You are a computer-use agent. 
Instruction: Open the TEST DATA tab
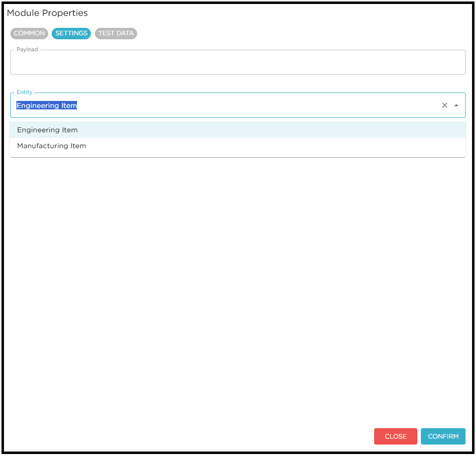tap(116, 33)
